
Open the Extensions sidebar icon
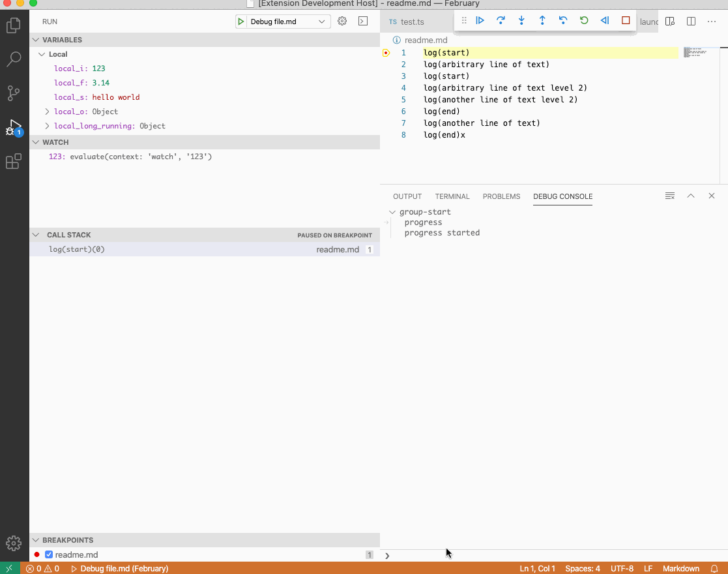[14, 161]
